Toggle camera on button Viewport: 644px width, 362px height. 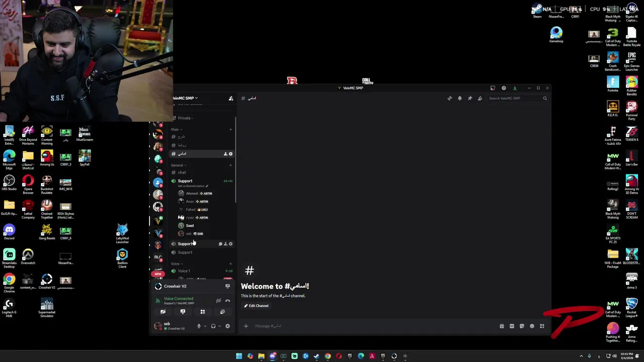[163, 312]
